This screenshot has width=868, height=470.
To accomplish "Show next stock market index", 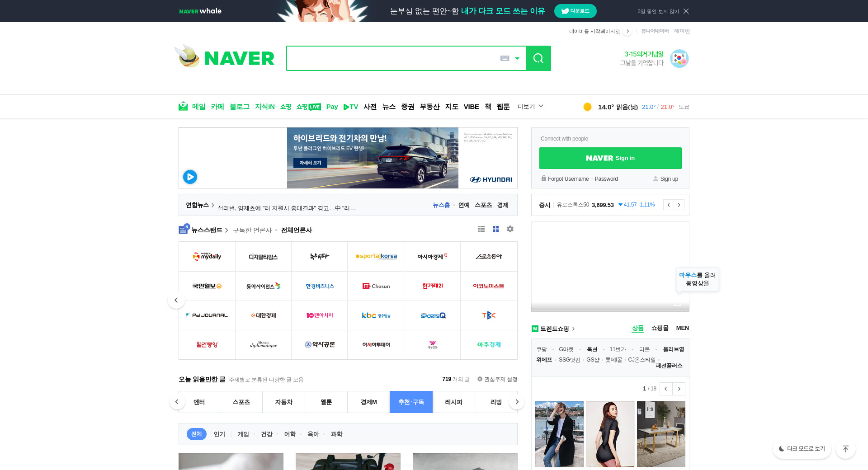I will tap(679, 205).
